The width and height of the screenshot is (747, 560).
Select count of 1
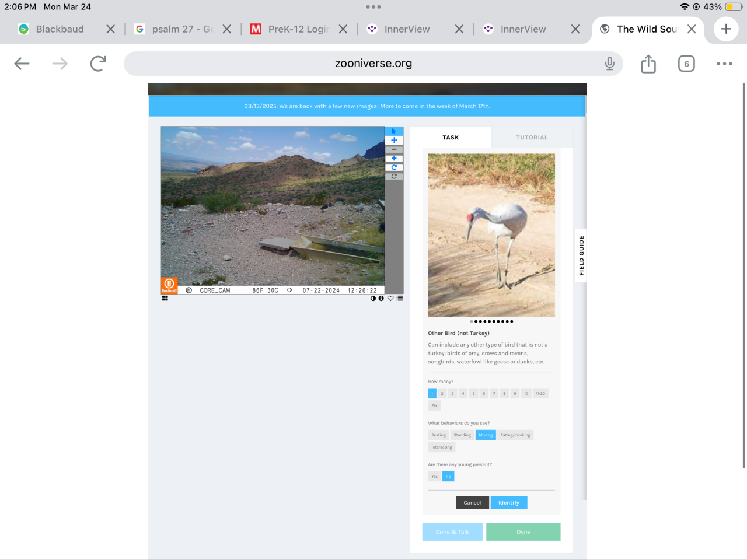point(432,393)
